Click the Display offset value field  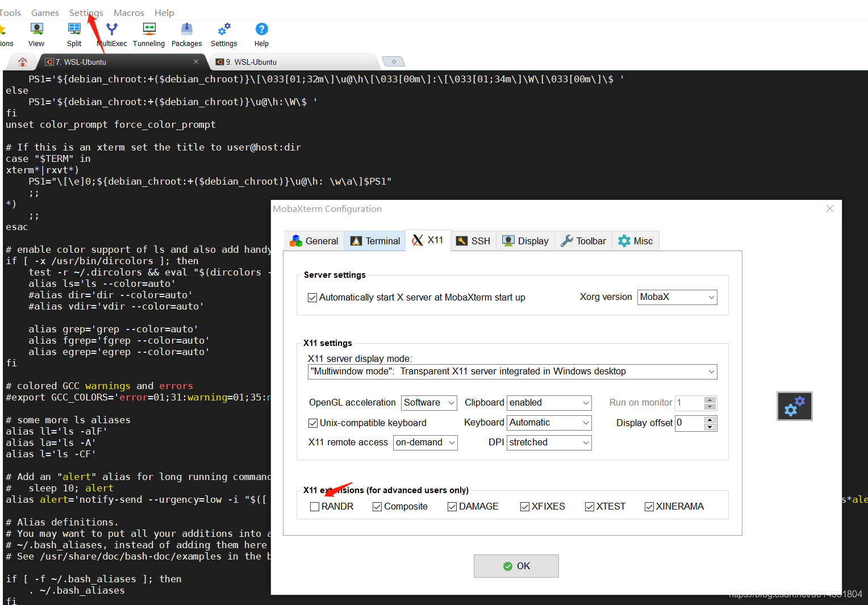[x=690, y=423]
